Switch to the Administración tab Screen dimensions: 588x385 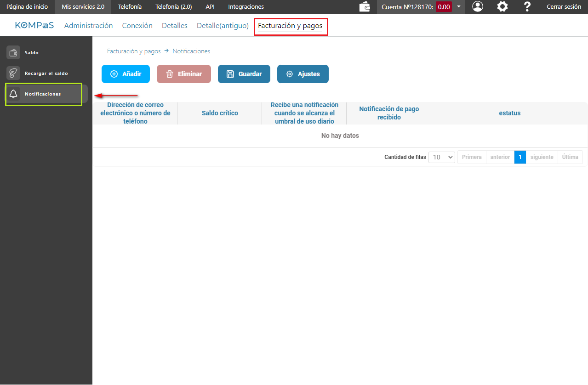pyautogui.click(x=89, y=26)
